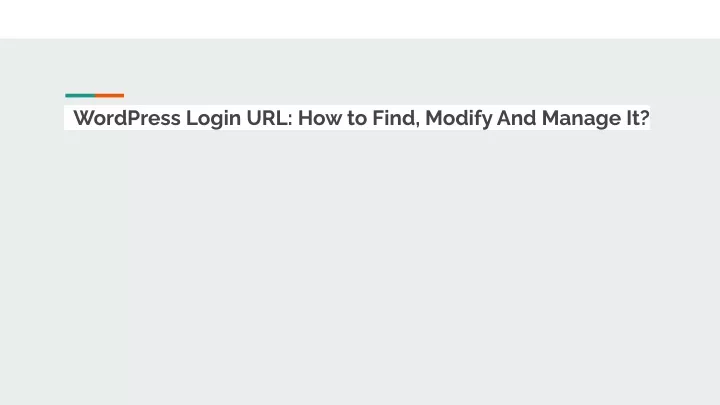Viewport: 720px width, 405px height.
Task: Click the white header band at top
Action: click(x=360, y=19)
